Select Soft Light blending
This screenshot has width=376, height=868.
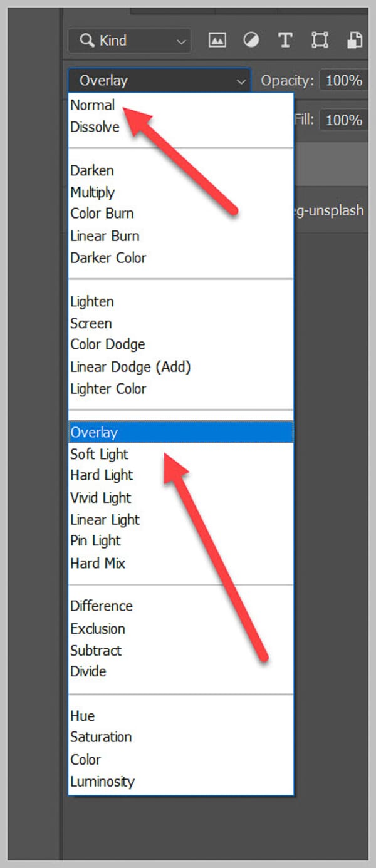pos(98,454)
